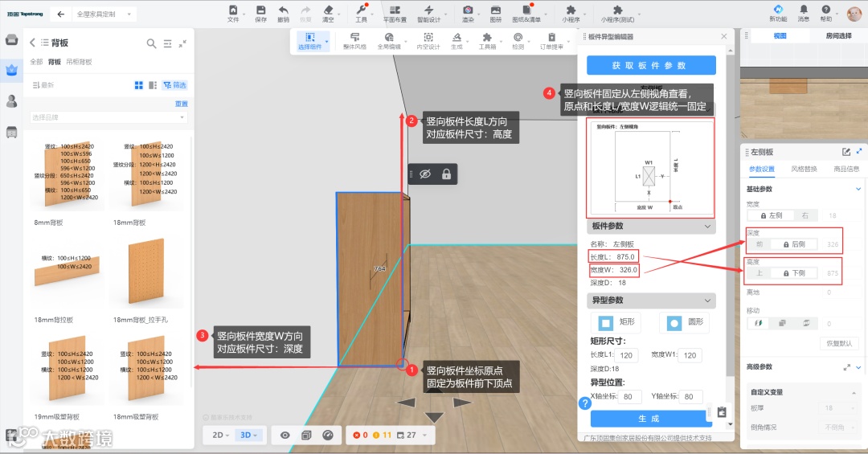
Task: Click the edit icon beside 左侧板 title
Action: (x=846, y=152)
